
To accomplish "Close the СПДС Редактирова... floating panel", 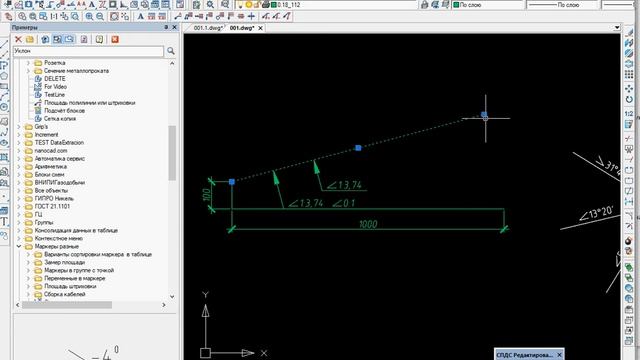I will [559, 355].
